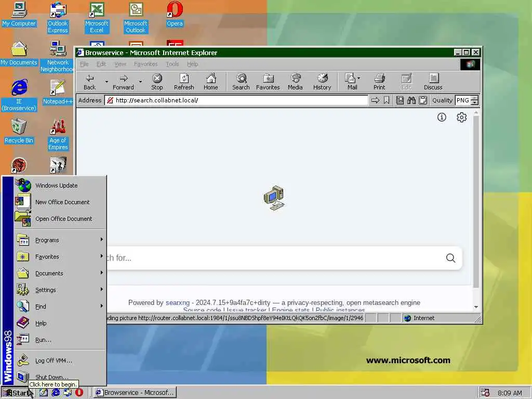This screenshot has width=532, height=399.
Task: Open the Opera desktop shortcut
Action: 175,14
